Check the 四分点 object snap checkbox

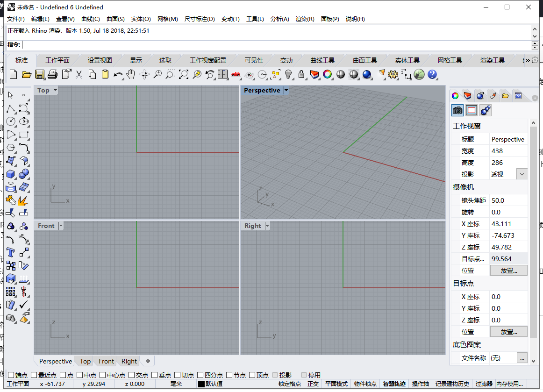[200, 375]
